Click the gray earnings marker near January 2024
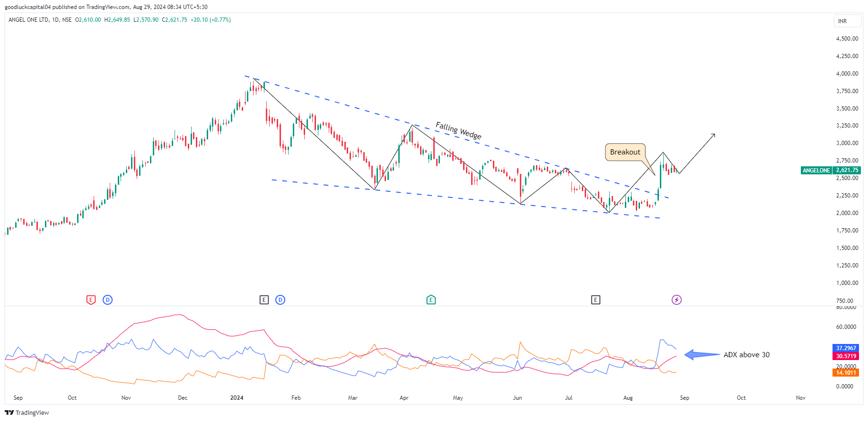The image size is (868, 421). [x=264, y=300]
